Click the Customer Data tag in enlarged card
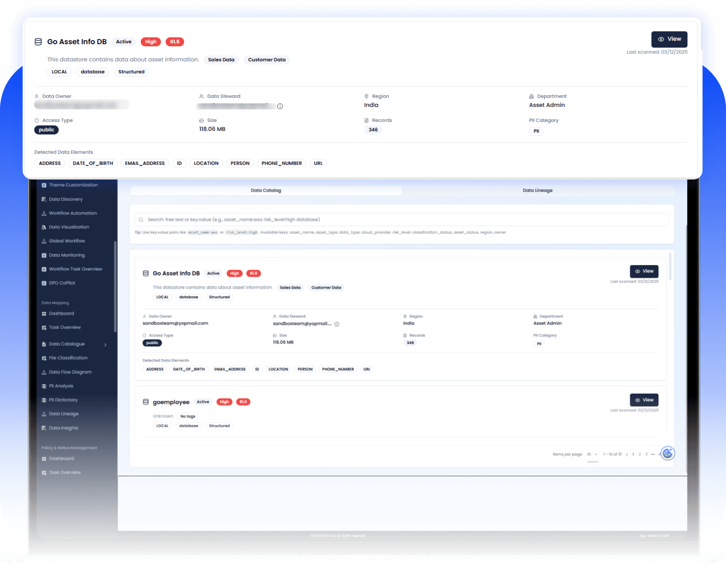Screen dimensions: 726x588 (x=267, y=60)
